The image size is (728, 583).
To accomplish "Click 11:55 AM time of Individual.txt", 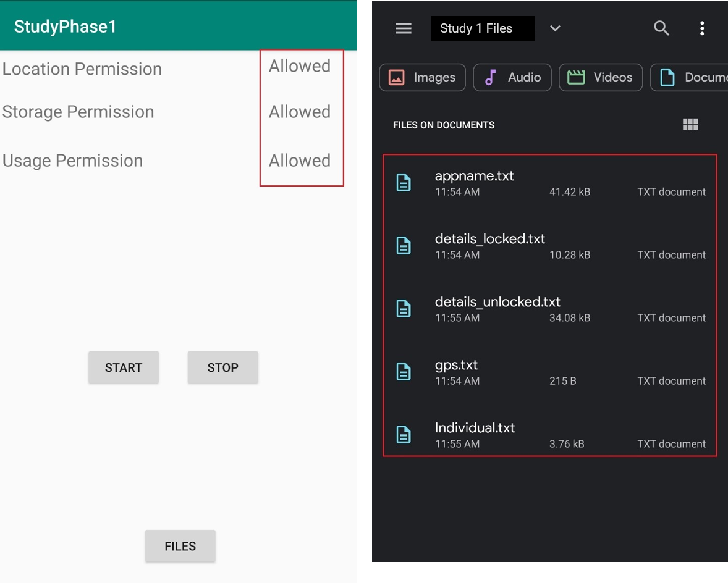I will click(x=457, y=444).
